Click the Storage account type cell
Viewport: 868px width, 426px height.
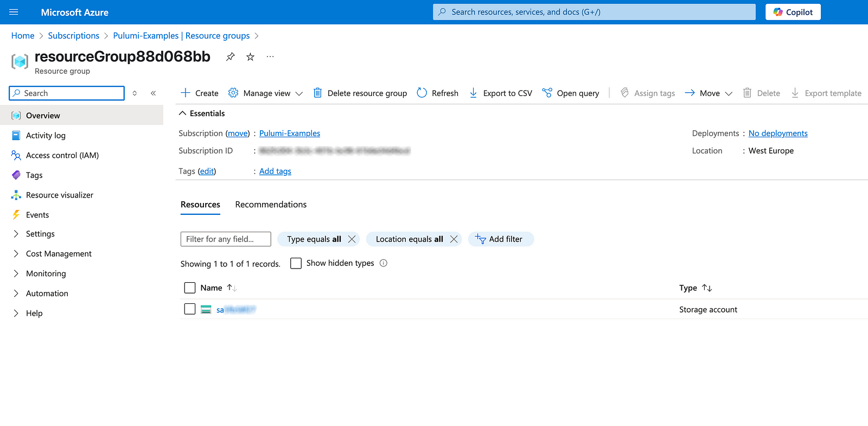coord(708,310)
